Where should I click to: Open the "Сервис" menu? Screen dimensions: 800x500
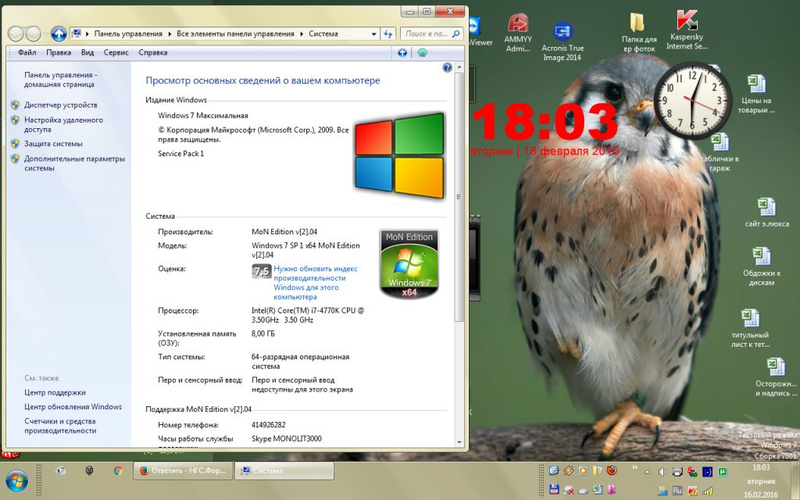(116, 52)
